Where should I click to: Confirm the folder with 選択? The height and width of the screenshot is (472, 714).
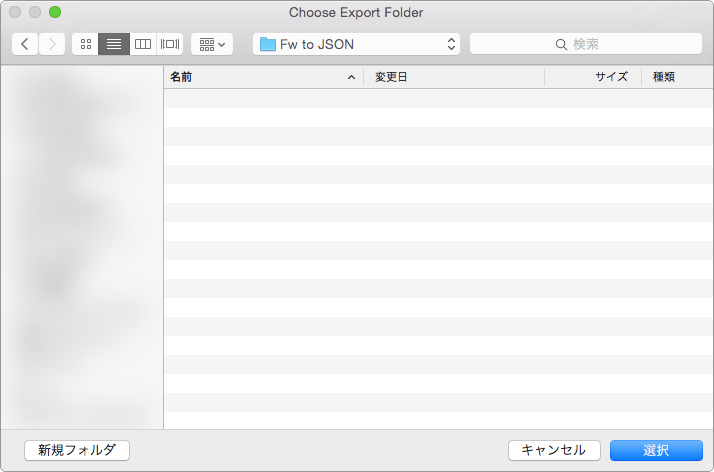(x=656, y=450)
